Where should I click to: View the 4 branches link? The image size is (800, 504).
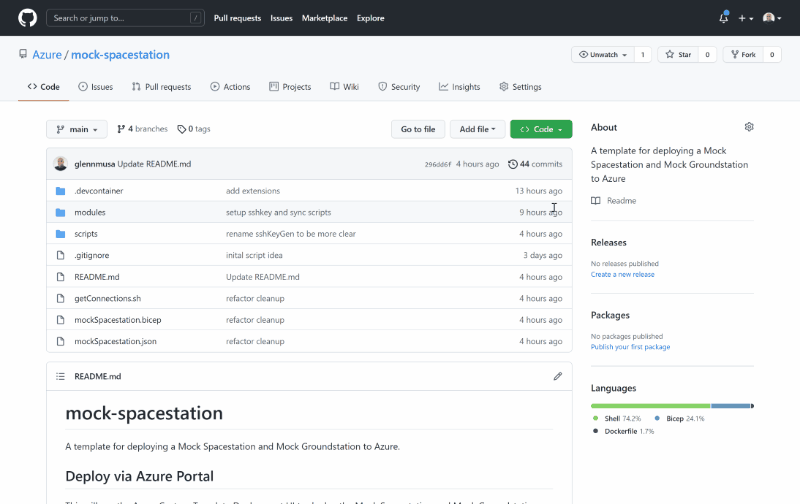(142, 129)
